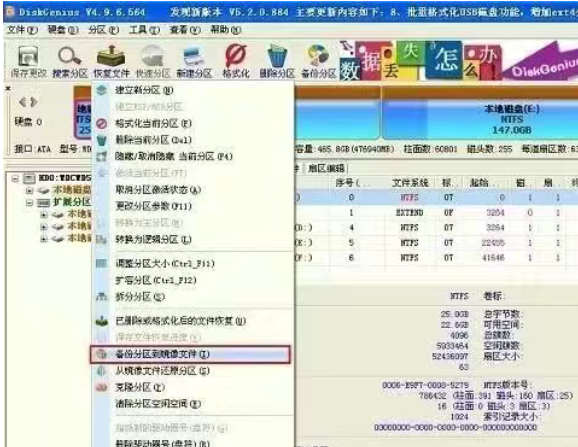Select 取消分区激活状态 entry
The height and width of the screenshot is (447, 578).
pos(193,189)
